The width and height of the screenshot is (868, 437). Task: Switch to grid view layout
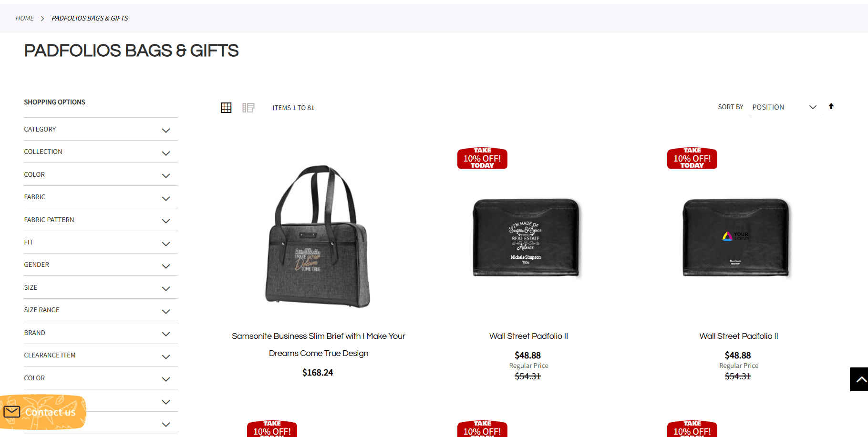click(226, 108)
